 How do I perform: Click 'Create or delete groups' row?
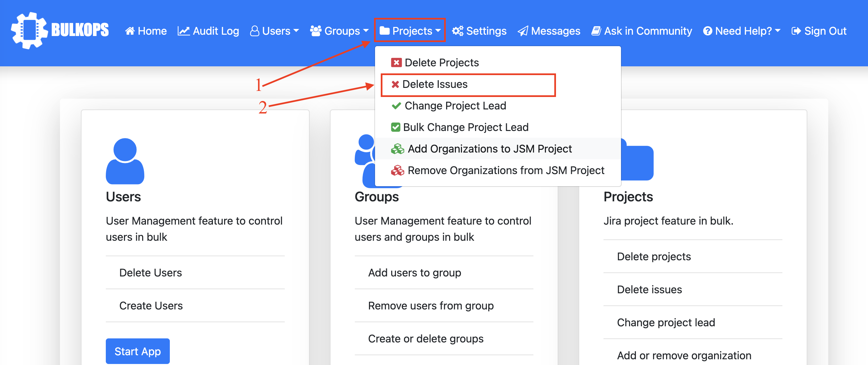tap(444, 339)
